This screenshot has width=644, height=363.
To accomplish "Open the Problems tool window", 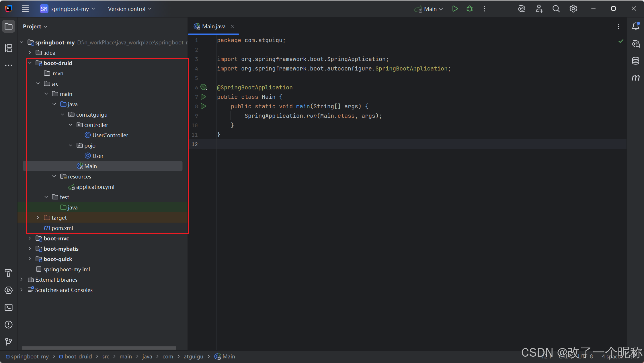I will click(9, 325).
